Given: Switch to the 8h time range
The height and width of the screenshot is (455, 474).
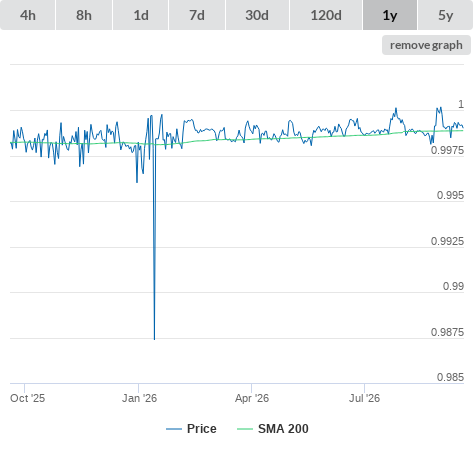Looking at the screenshot, I should pos(84,15).
